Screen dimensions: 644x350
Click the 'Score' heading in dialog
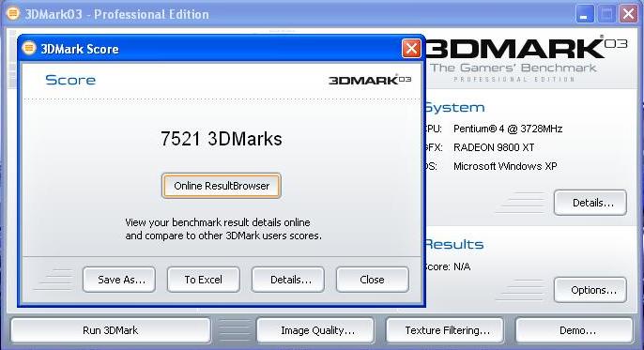tap(70, 80)
